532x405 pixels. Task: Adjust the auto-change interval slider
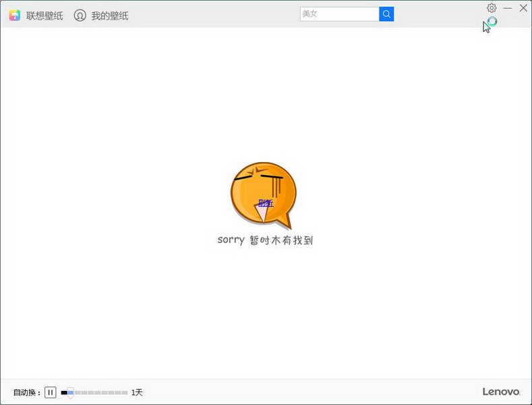click(x=94, y=392)
